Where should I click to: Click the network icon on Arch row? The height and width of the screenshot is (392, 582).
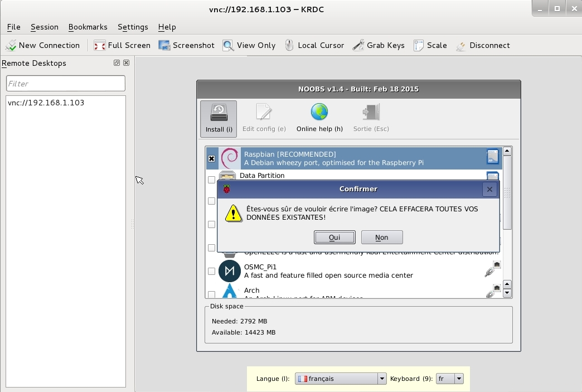pos(493,291)
